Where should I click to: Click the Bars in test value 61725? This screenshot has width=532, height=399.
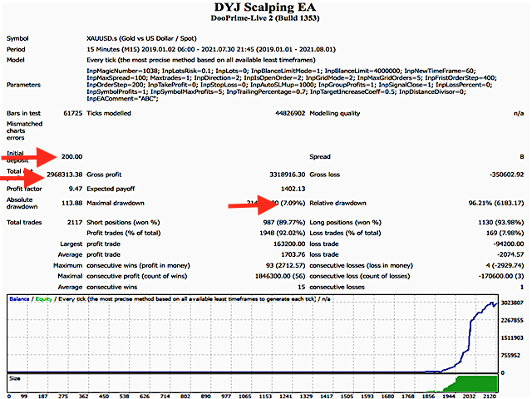tap(72, 113)
